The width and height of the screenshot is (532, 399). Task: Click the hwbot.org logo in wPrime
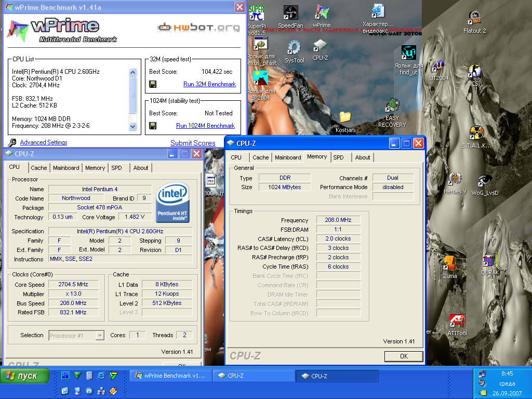pyautogui.click(x=199, y=27)
